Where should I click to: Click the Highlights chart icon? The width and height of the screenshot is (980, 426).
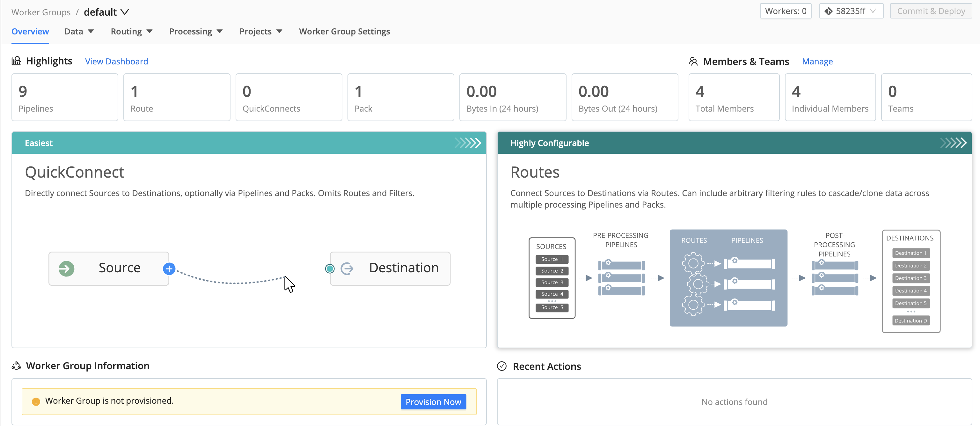click(x=16, y=61)
